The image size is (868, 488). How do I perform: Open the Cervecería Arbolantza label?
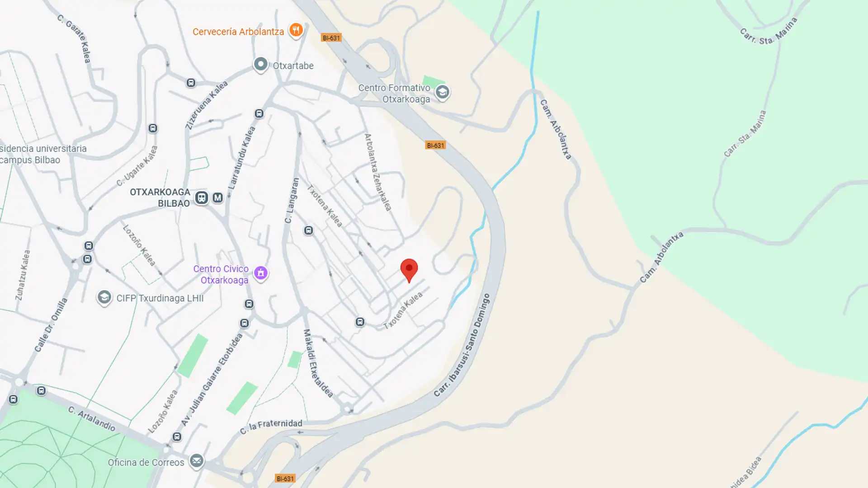coord(238,32)
